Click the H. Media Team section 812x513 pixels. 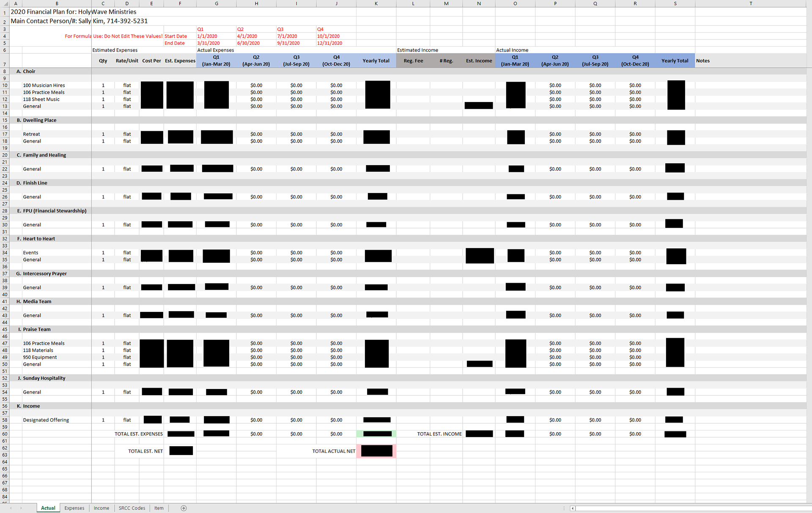coord(34,301)
